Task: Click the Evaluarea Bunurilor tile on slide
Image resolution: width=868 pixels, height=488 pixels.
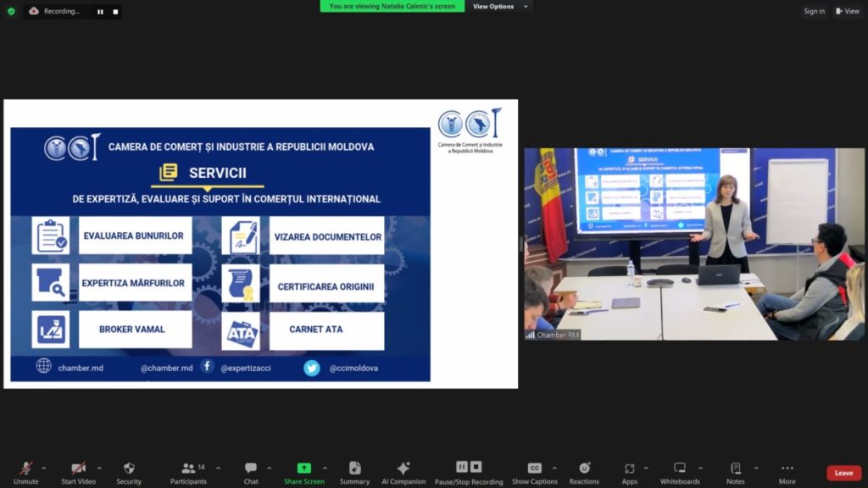Action: pyautogui.click(x=135, y=236)
